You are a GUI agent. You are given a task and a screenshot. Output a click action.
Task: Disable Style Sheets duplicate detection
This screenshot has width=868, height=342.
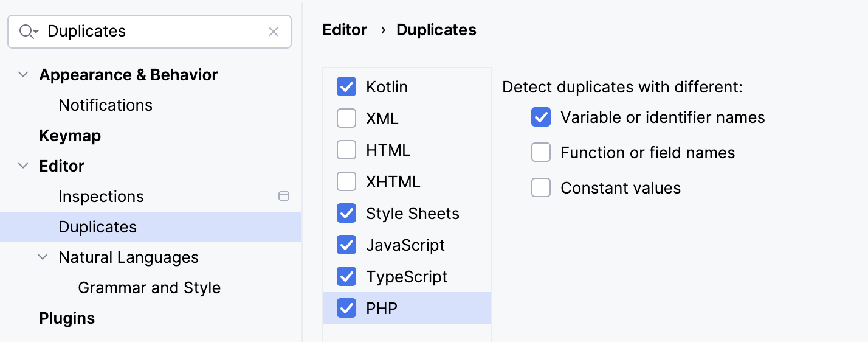(x=346, y=214)
